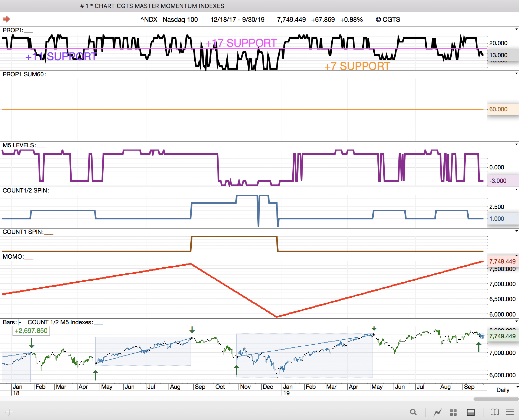
Task: Switch to the four-square grid view
Action: tap(453, 412)
